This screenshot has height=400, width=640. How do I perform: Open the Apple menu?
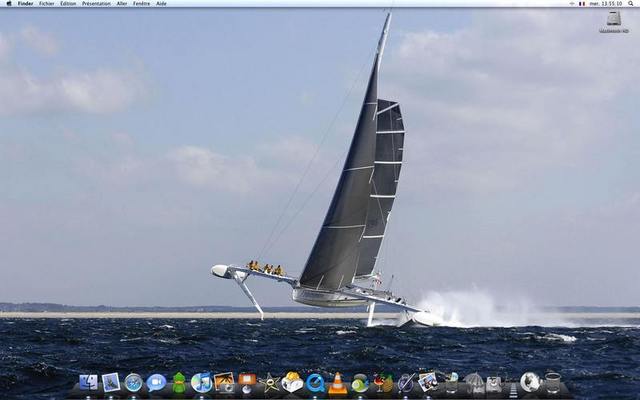click(9, 4)
